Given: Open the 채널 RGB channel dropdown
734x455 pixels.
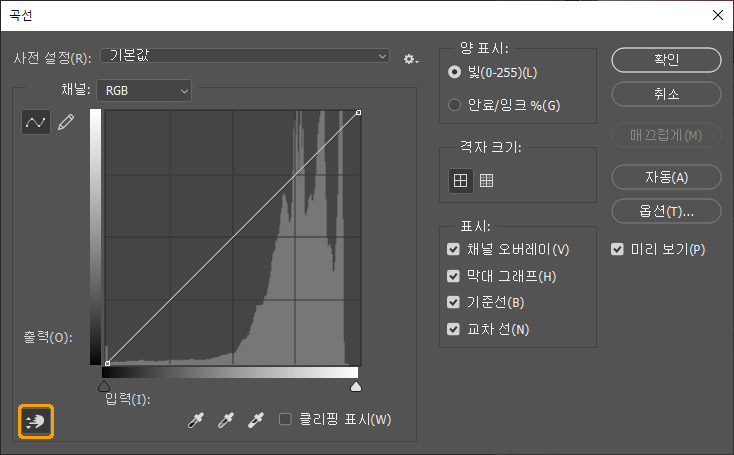Looking at the screenshot, I should coord(144,90).
